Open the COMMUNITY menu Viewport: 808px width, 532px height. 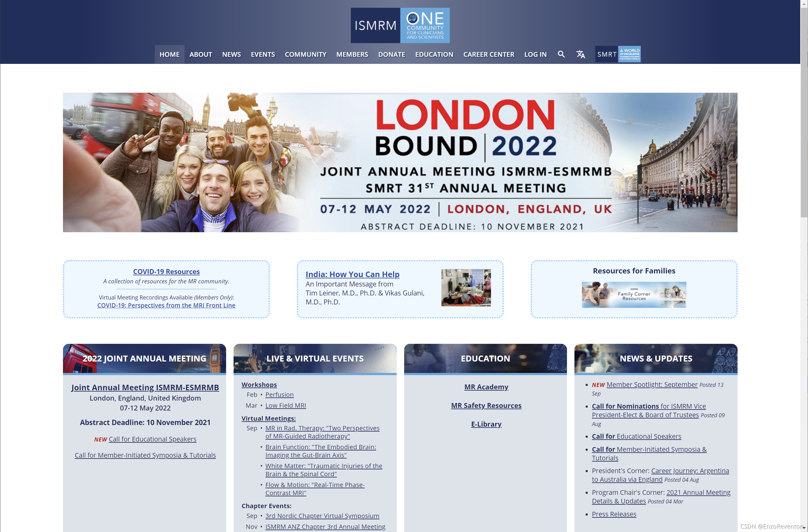tap(305, 54)
